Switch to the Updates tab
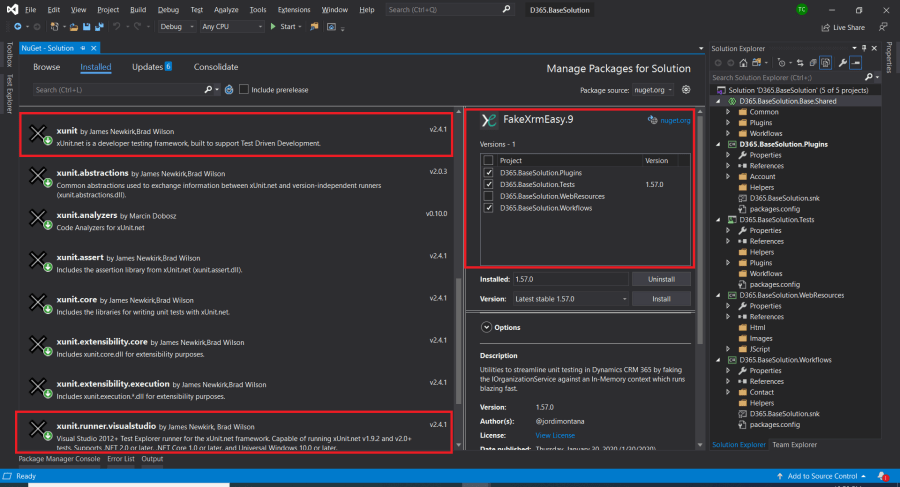This screenshot has width=900, height=487. (152, 67)
